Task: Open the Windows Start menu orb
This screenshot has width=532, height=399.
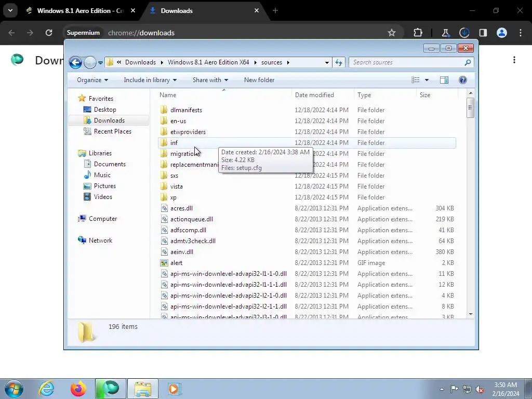Action: coord(14,389)
